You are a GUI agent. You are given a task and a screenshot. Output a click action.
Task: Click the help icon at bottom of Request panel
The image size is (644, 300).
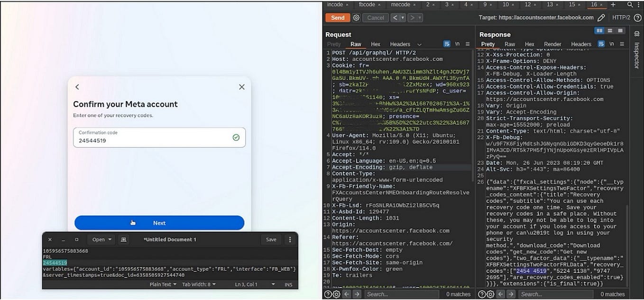[328, 294]
